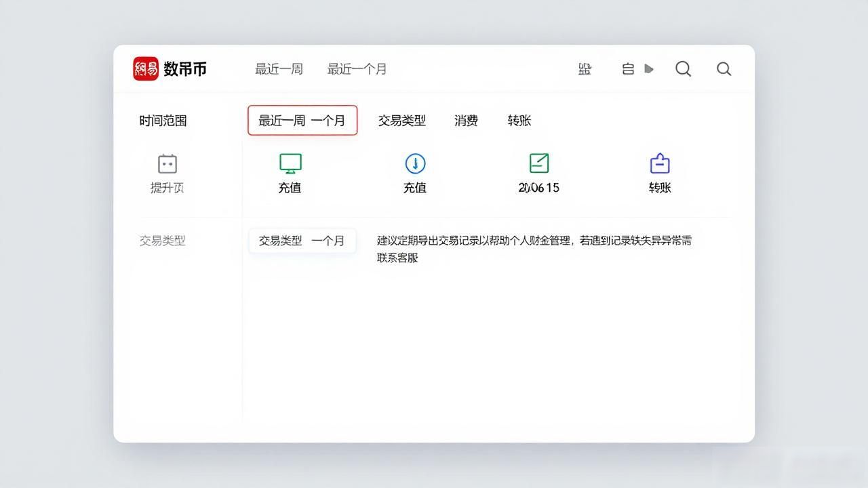Click the 提升页 label

tap(167, 188)
